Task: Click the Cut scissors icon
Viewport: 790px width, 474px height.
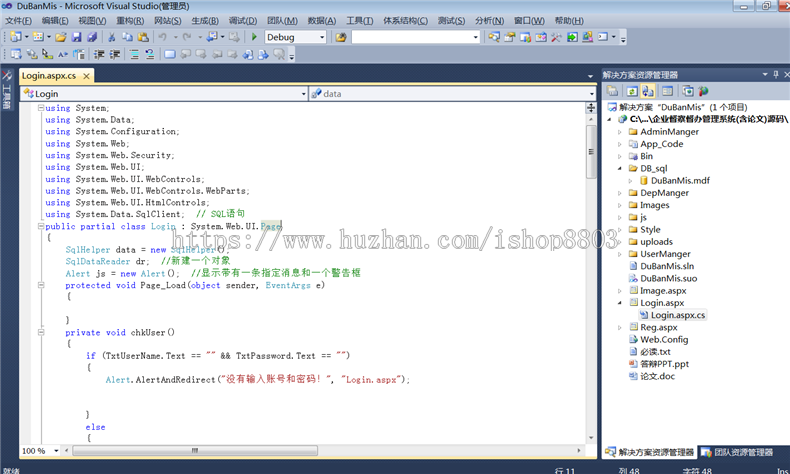Action: click(x=112, y=37)
